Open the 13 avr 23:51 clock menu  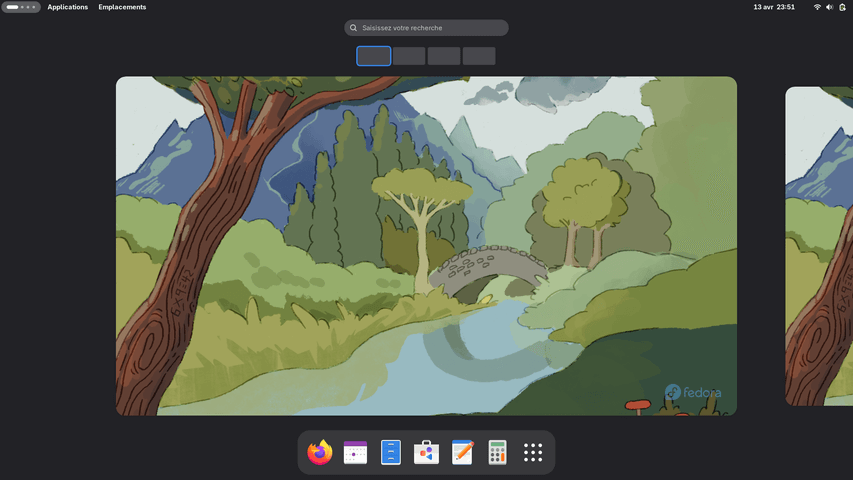tap(774, 7)
